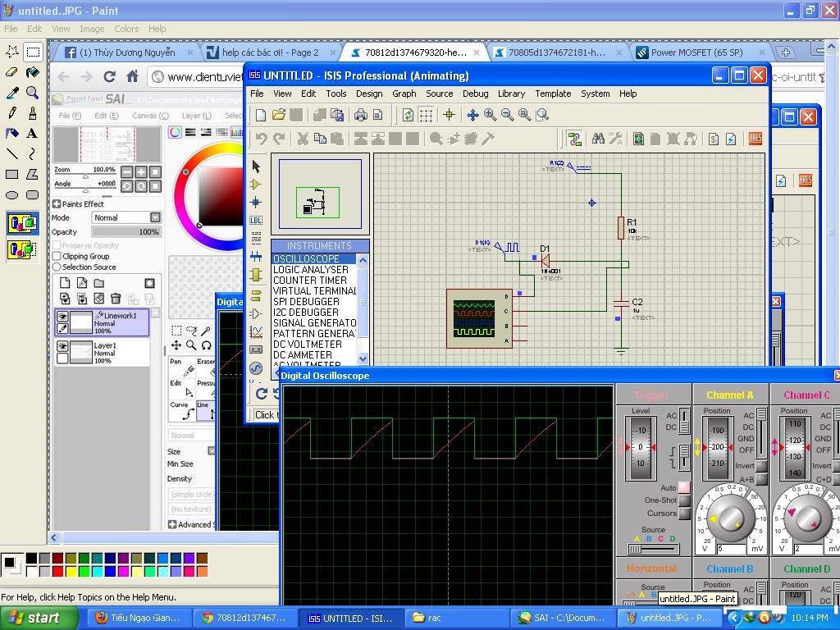Click oscilloscope Trigger Source selector slider
The image size is (840, 630).
coord(653,549)
